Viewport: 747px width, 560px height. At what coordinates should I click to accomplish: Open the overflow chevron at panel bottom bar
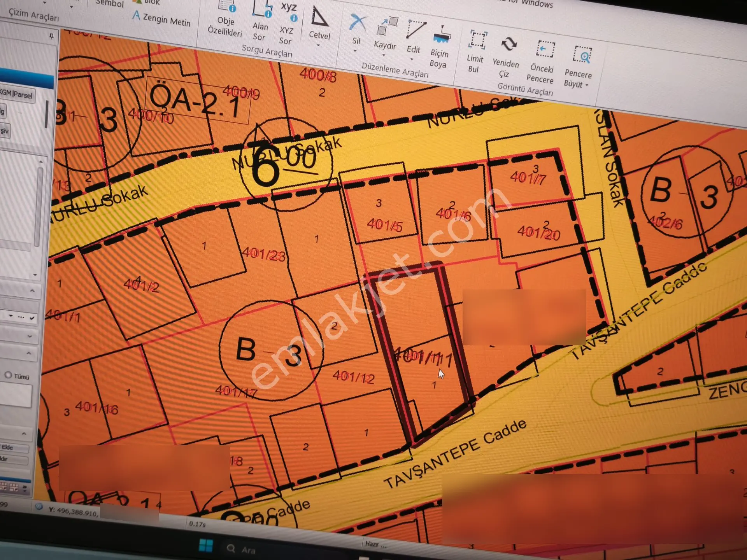click(25, 488)
